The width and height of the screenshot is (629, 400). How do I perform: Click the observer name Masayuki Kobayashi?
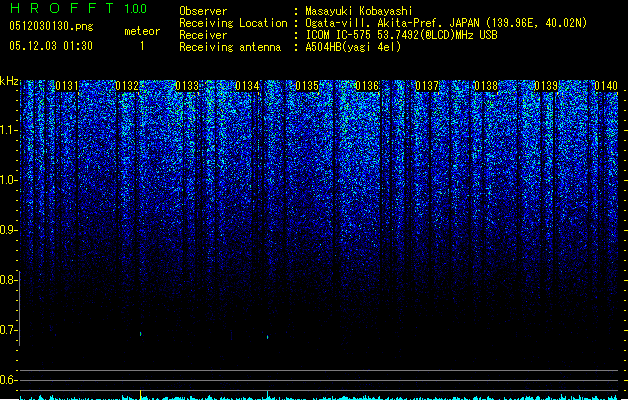(x=359, y=11)
